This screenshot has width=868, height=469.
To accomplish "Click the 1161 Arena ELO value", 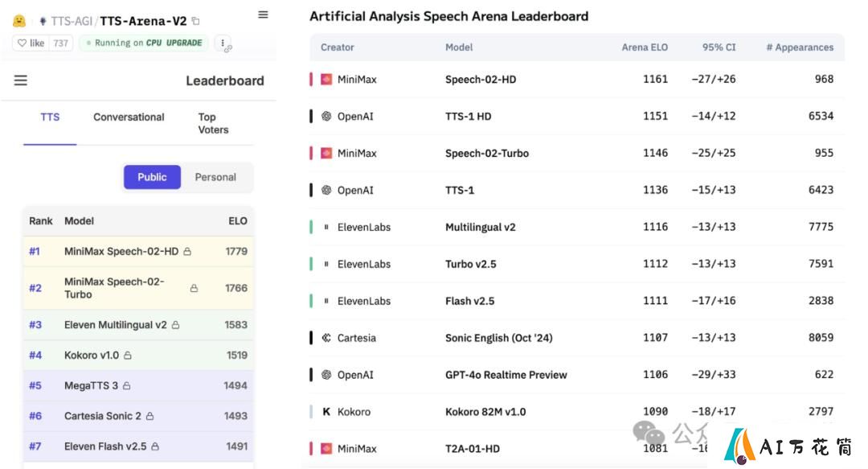I will click(656, 80).
